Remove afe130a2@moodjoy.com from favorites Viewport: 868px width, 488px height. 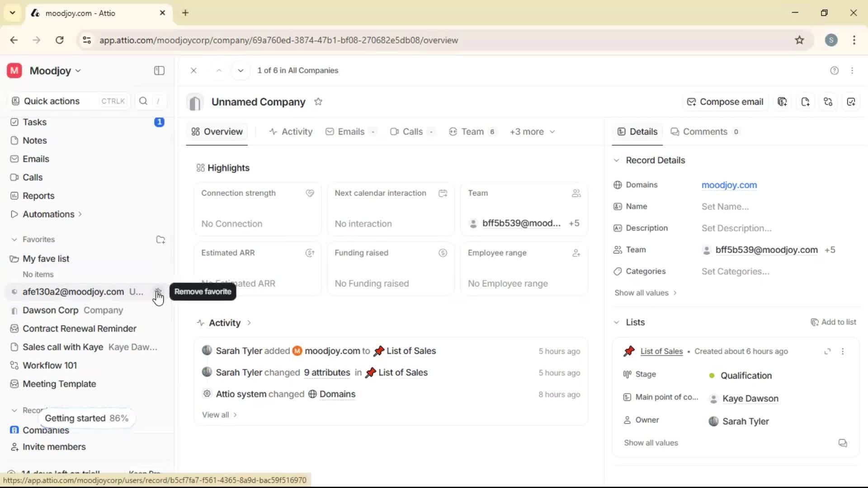159,292
